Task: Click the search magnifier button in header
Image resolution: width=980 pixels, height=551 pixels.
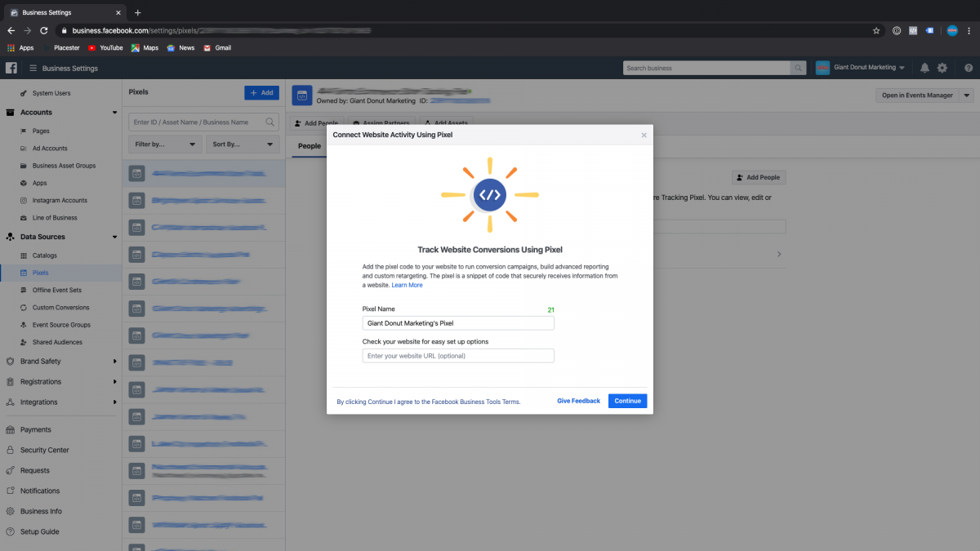Action: 798,68
